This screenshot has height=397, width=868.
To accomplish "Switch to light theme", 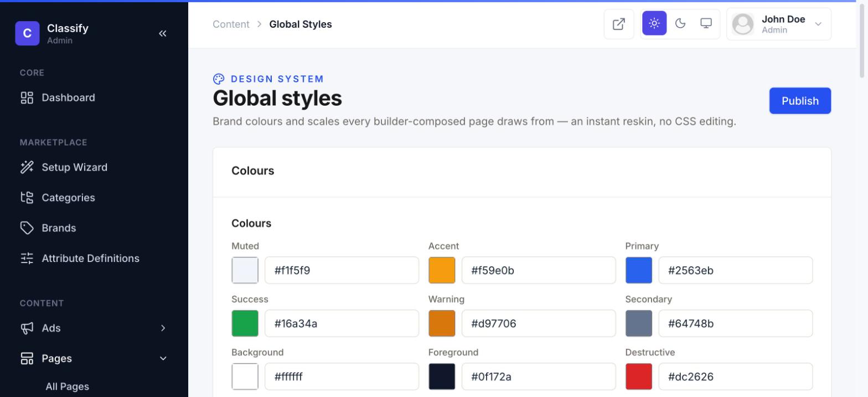I will (x=654, y=23).
